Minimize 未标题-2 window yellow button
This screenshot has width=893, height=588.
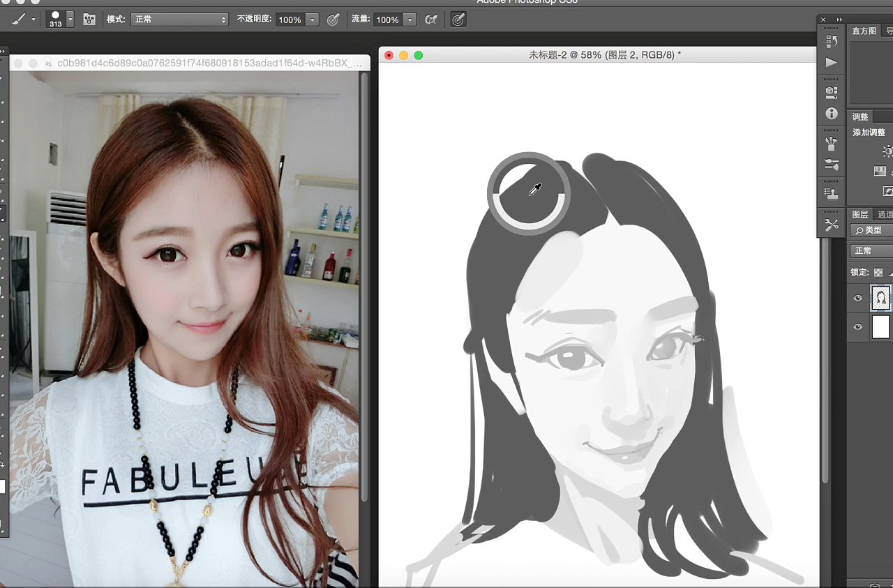(x=404, y=55)
